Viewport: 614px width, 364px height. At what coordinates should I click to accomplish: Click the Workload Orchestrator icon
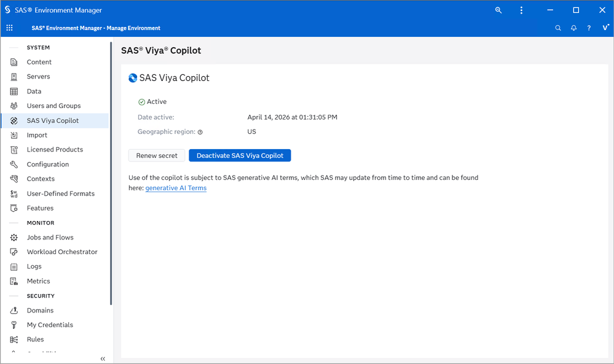[14, 252]
